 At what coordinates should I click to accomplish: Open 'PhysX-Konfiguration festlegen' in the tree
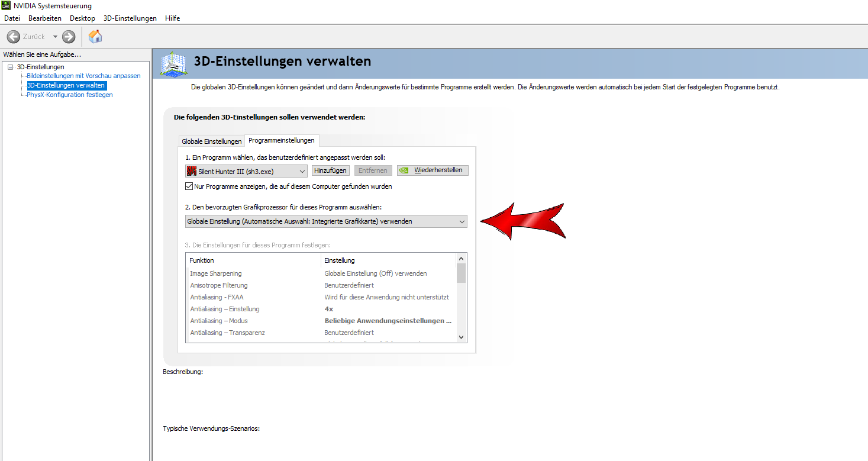click(x=70, y=95)
